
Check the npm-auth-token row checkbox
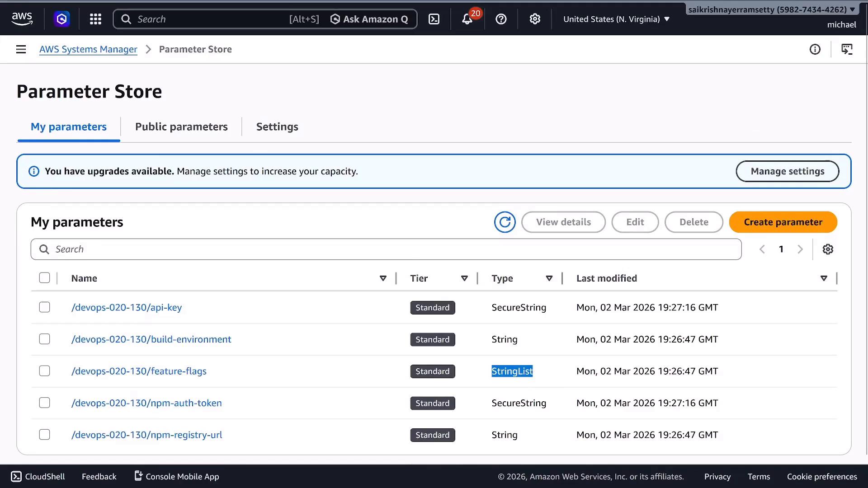44,403
